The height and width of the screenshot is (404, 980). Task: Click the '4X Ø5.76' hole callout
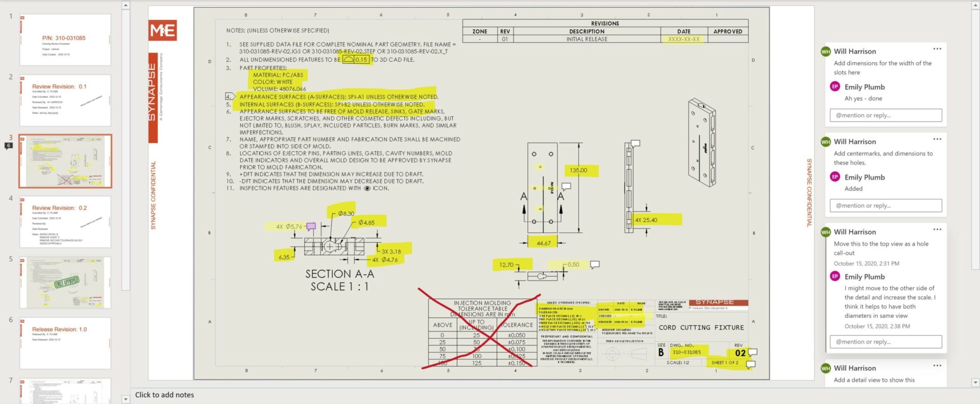click(x=289, y=226)
